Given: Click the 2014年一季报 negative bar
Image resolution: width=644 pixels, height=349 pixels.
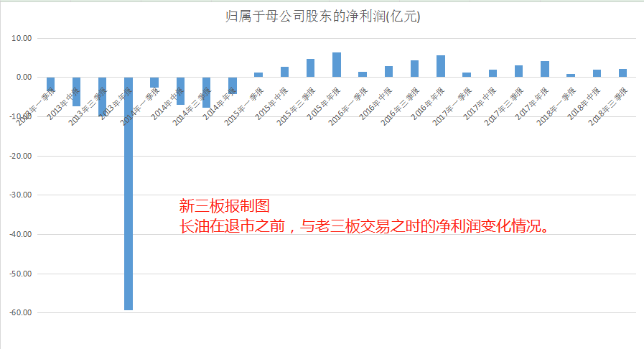Looking at the screenshot, I should pyautogui.click(x=154, y=82).
